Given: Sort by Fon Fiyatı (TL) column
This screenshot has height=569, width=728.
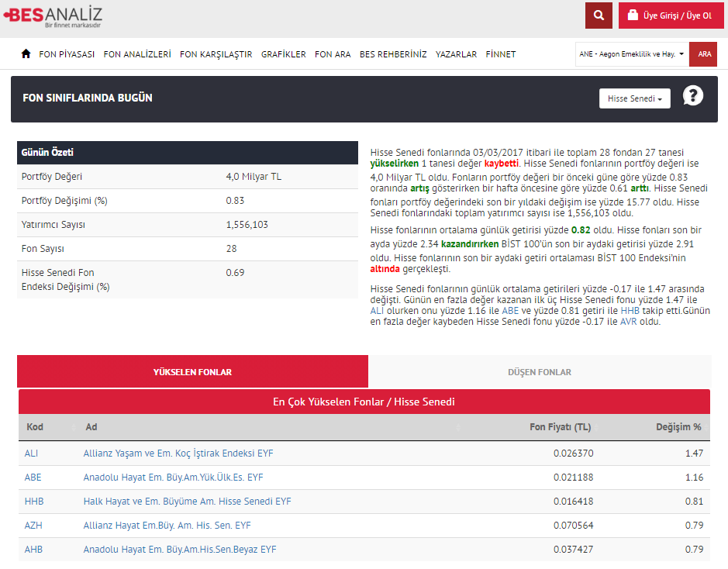Looking at the screenshot, I should click(x=561, y=427).
